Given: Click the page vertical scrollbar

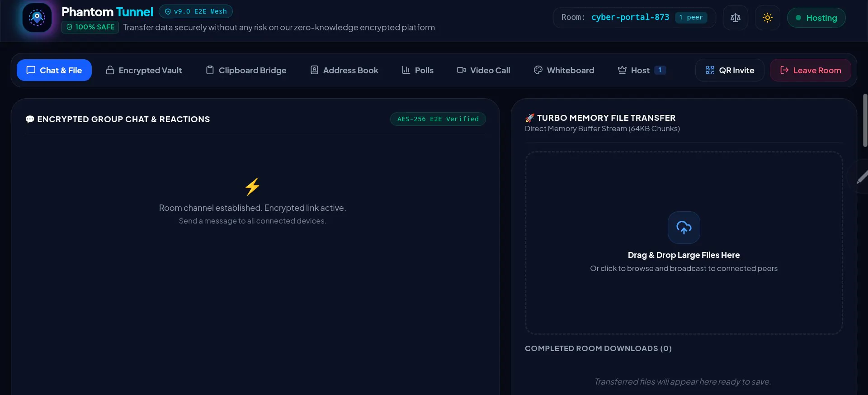Looking at the screenshot, I should point(865,120).
